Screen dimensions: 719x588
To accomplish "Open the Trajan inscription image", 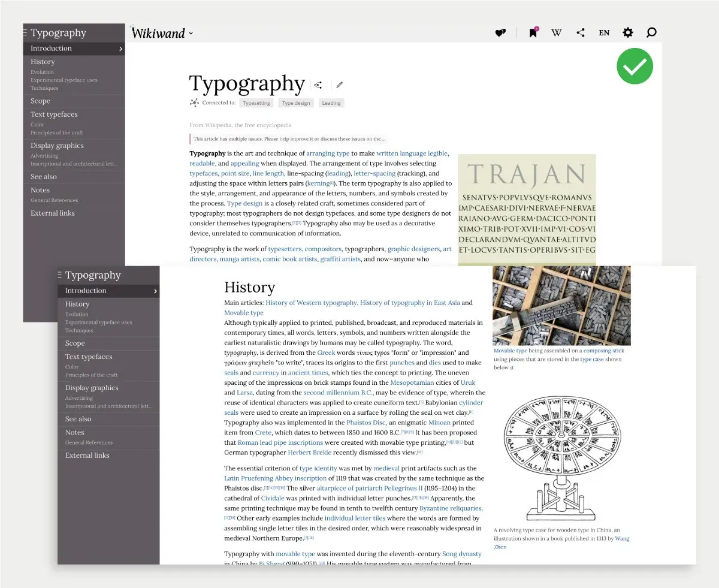I will (x=527, y=210).
